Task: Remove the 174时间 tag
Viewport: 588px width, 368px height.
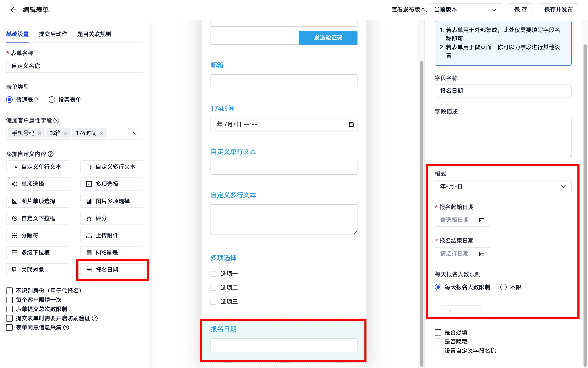Action: coord(101,133)
